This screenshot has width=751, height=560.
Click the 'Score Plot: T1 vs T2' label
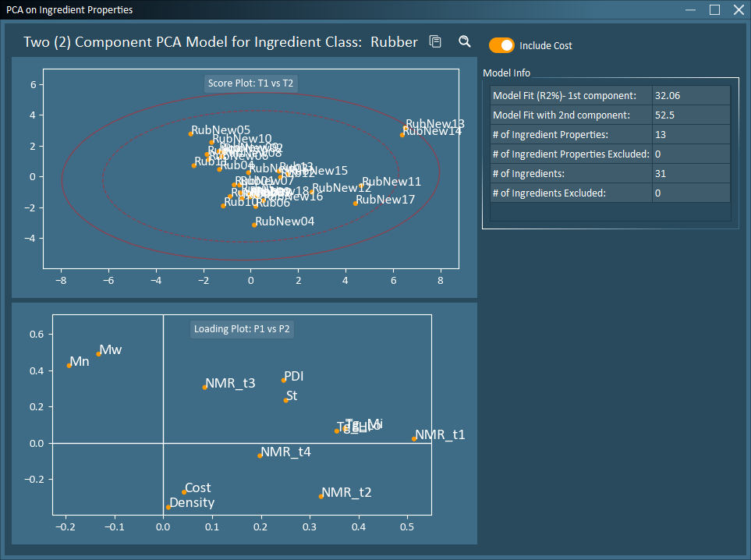(x=251, y=83)
